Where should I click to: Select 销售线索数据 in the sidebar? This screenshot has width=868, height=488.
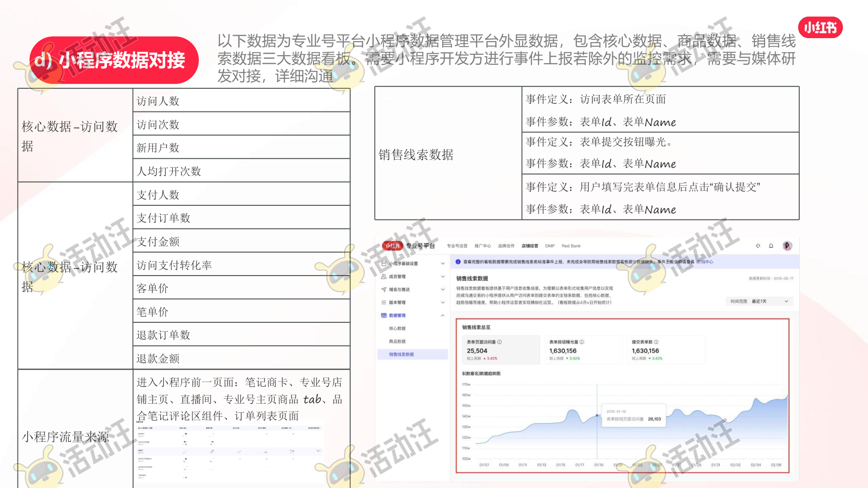click(412, 354)
